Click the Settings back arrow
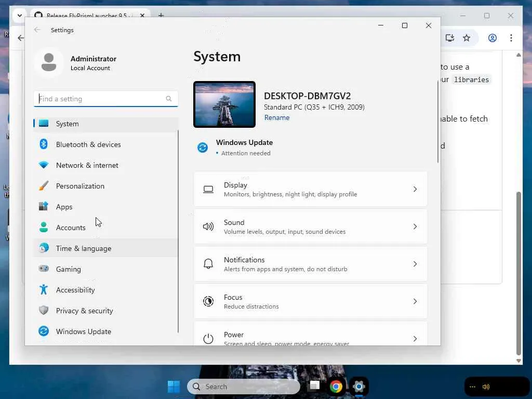Viewport: 532px width, 399px height. pyautogui.click(x=37, y=30)
